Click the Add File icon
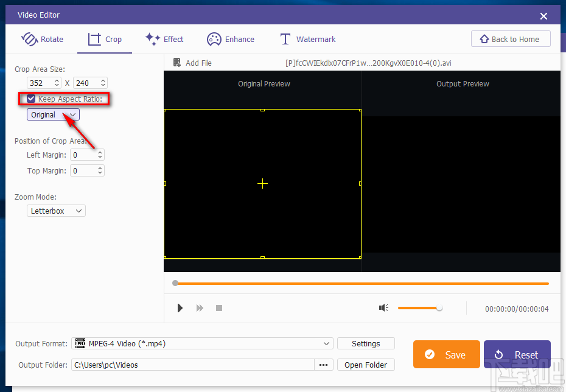 tap(177, 63)
